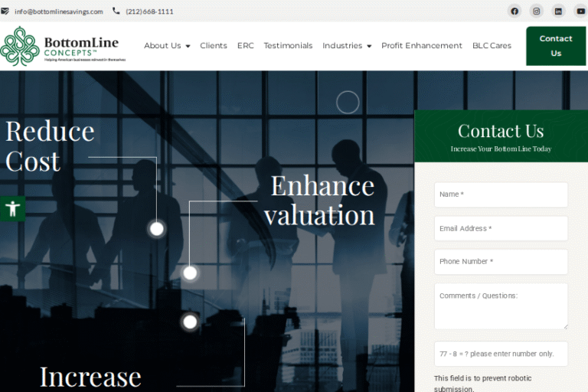Select the Comments / Questions text area
Screen dimensions: 588x392
click(501, 306)
